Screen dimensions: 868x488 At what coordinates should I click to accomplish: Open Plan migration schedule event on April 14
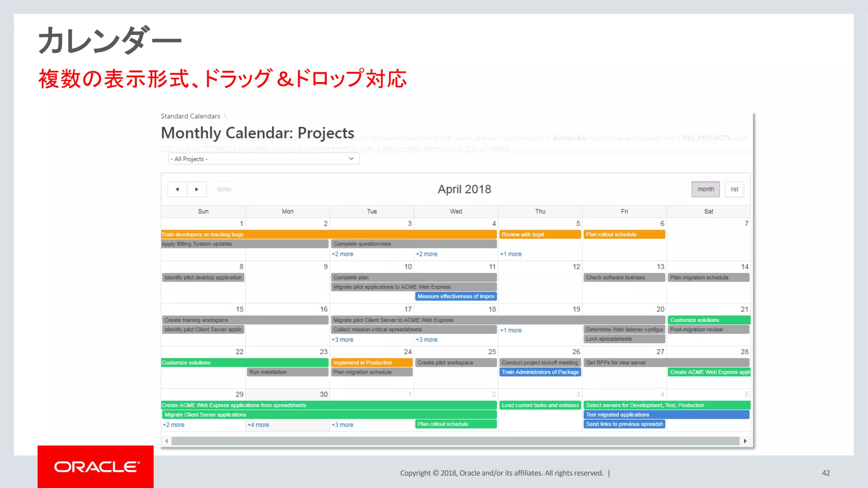click(x=709, y=277)
